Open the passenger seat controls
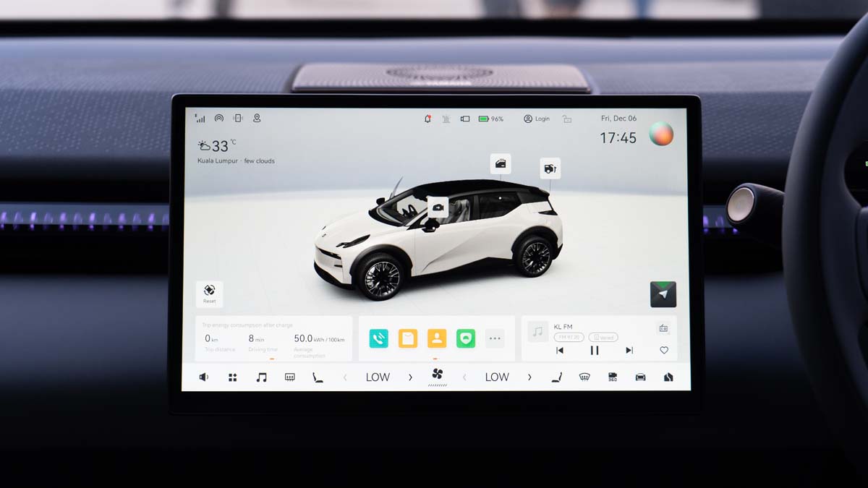 (318, 377)
